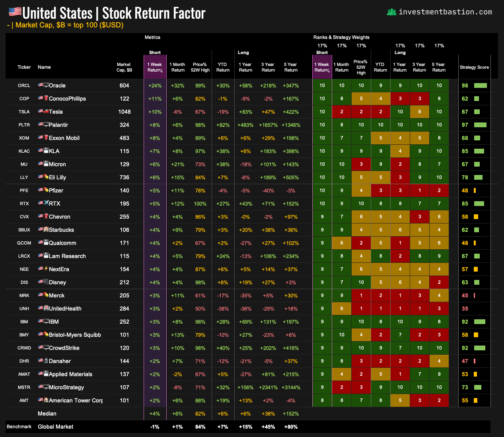504x437 pixels.
Task: Sort by the Metrics 1 Week Return column
Action: point(155,67)
